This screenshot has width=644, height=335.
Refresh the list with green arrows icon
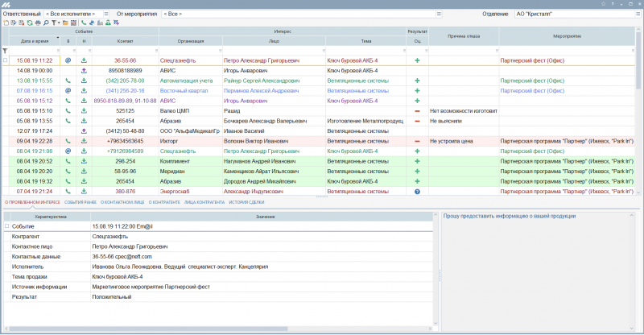pos(30,23)
